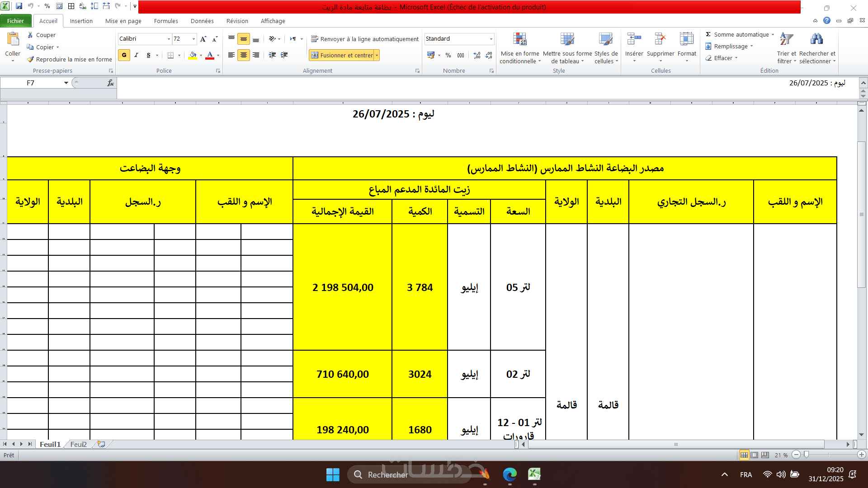Click the Fusionner et centrer button
This screenshot has width=868, height=488.
(342, 55)
